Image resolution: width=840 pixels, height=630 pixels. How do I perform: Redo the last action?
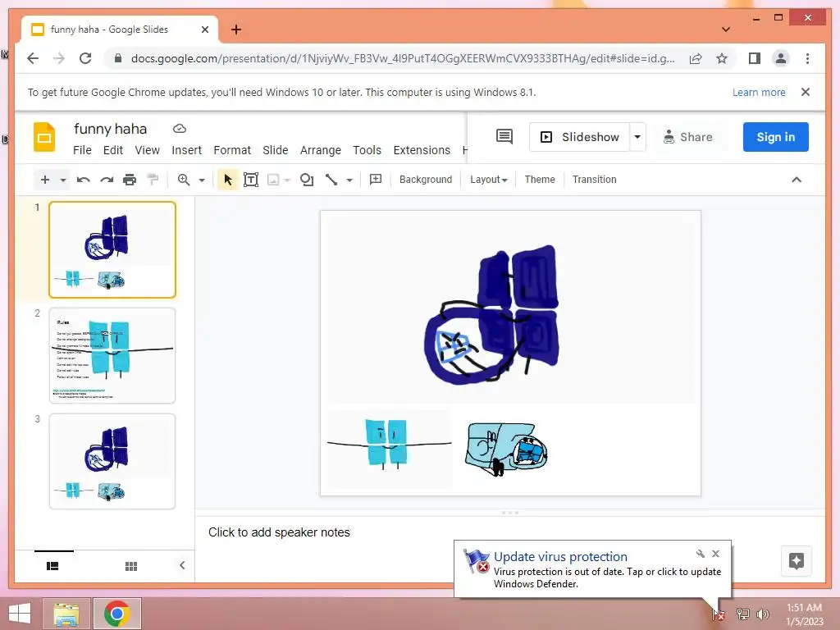(x=107, y=180)
